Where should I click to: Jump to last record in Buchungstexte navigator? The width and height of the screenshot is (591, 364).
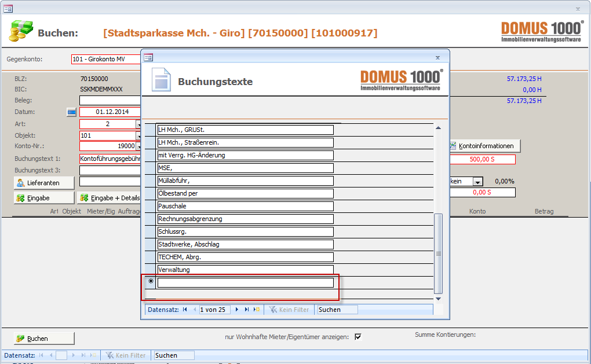click(246, 310)
